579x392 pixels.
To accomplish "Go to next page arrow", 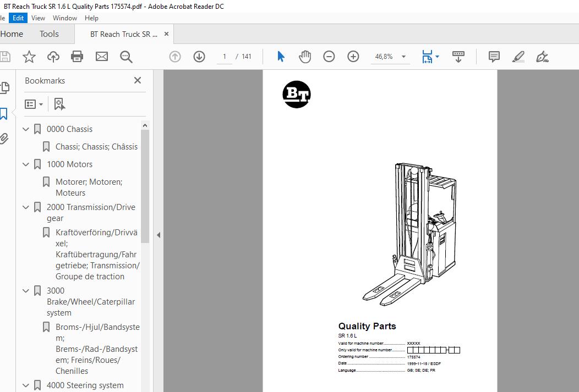I will pos(199,57).
